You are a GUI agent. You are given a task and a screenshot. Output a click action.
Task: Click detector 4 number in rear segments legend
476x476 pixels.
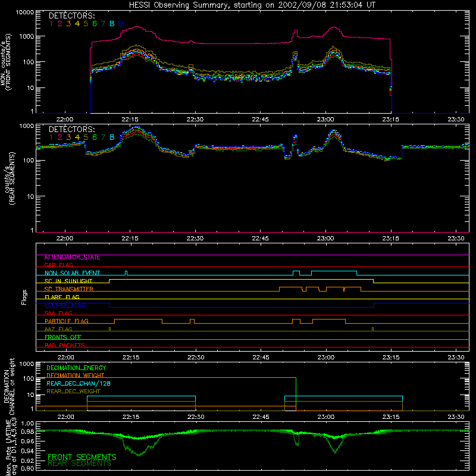77,137
